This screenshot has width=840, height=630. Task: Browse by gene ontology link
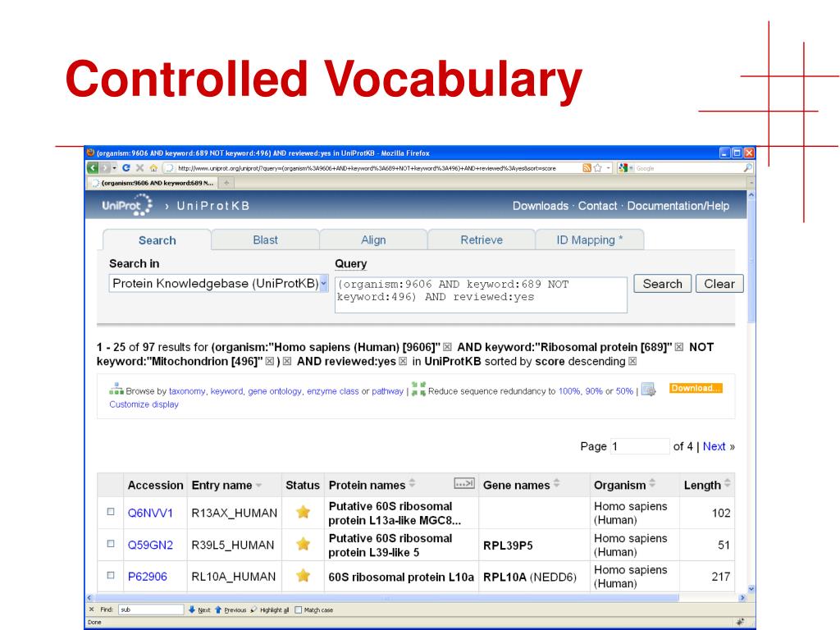(x=275, y=391)
